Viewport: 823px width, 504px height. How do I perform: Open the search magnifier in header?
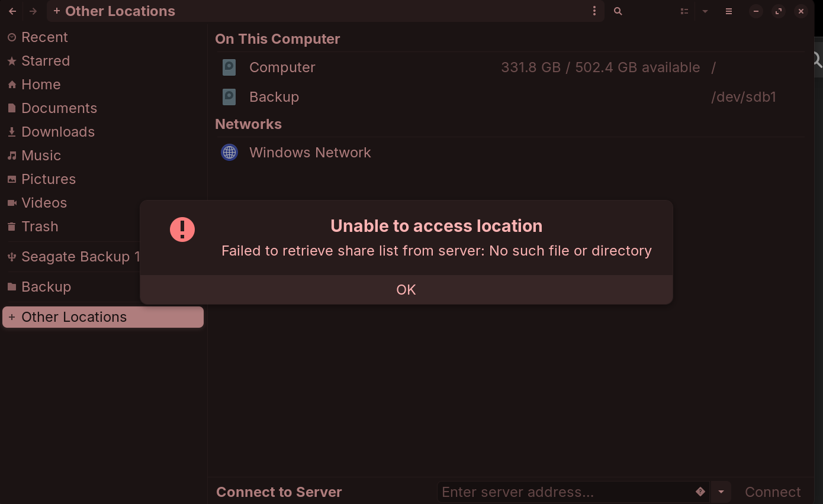coord(618,11)
